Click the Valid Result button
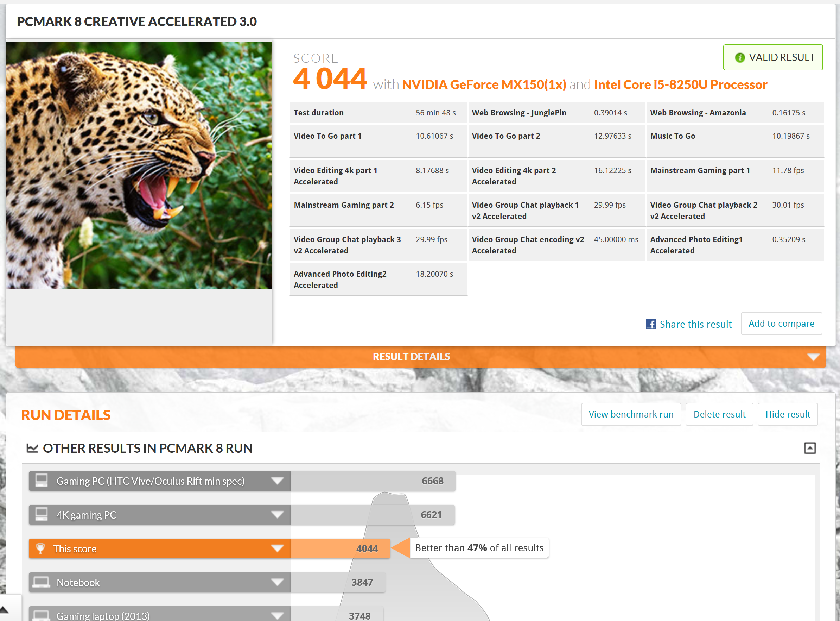 pos(773,57)
